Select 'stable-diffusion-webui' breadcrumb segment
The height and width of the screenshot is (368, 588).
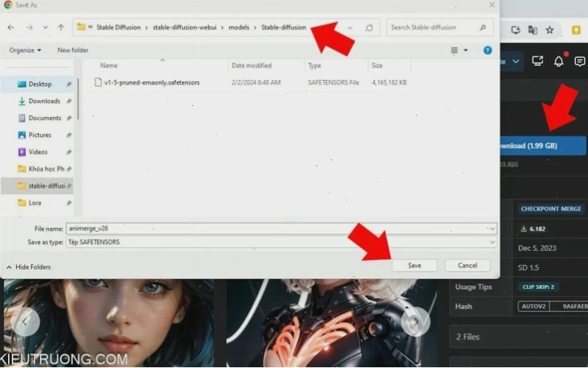point(184,27)
